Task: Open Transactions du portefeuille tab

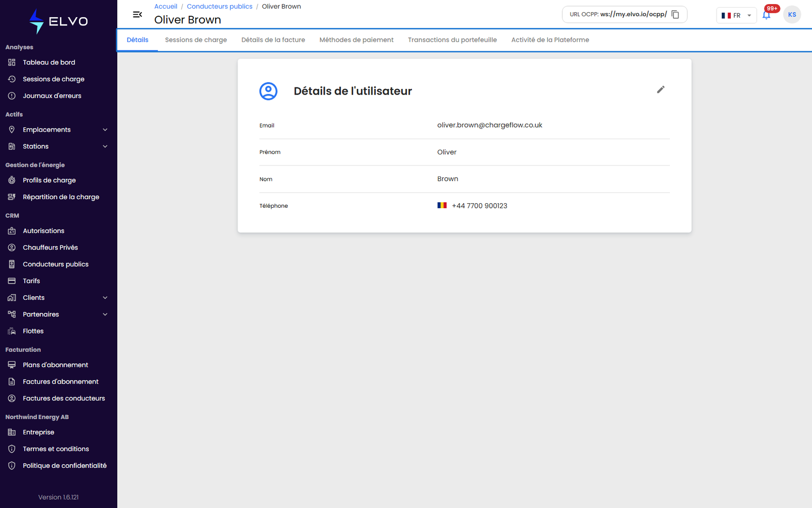Action: point(452,40)
